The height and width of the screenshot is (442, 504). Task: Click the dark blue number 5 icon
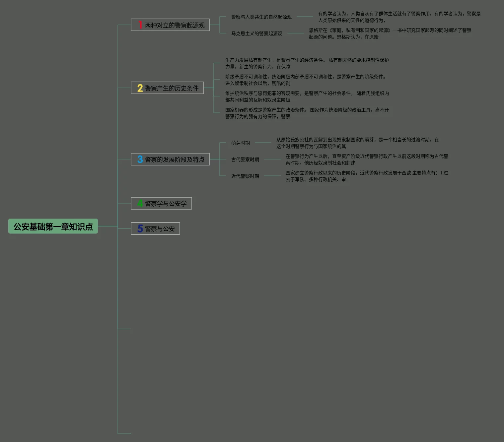pos(140,228)
